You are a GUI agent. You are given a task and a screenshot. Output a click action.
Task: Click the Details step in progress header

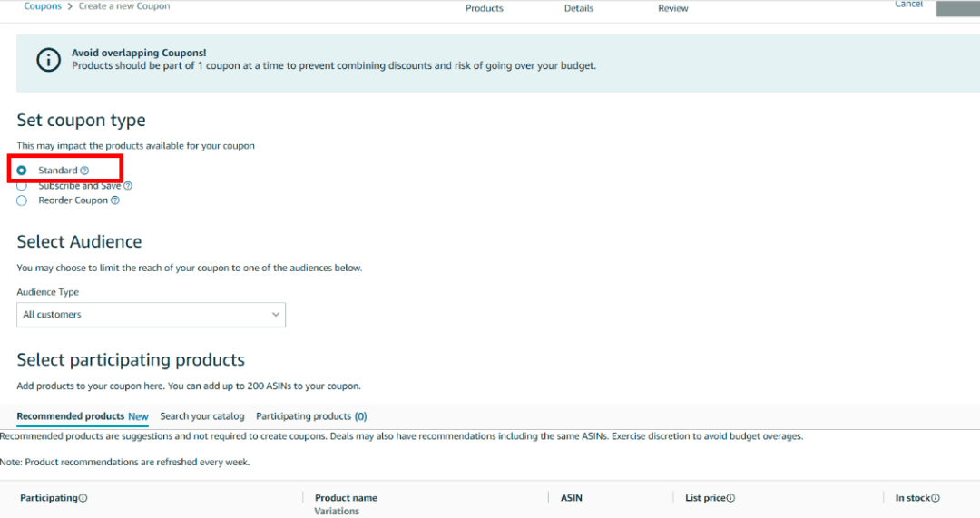578,8
